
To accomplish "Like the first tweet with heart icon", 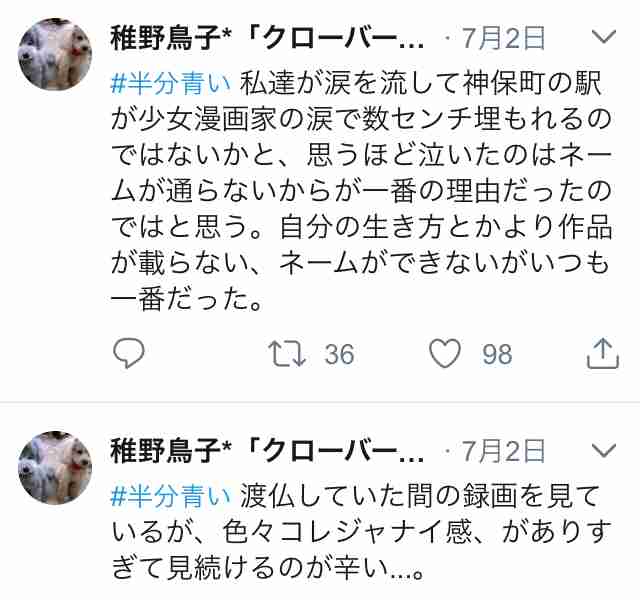I will point(445,353).
